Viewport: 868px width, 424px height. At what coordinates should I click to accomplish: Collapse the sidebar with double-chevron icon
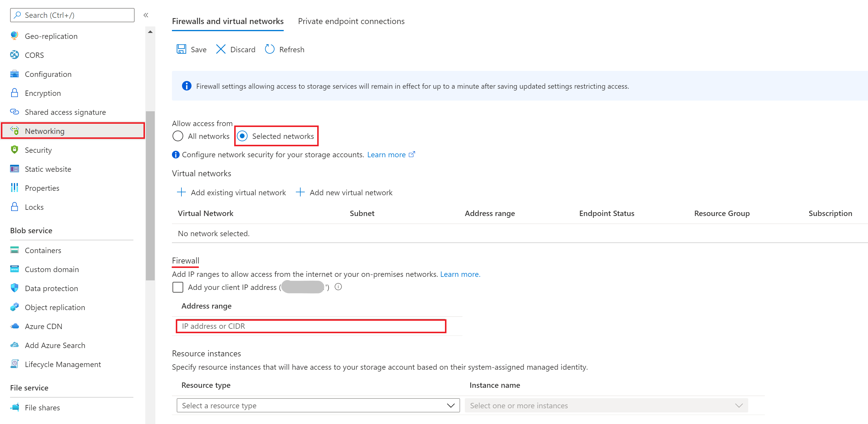(x=146, y=15)
